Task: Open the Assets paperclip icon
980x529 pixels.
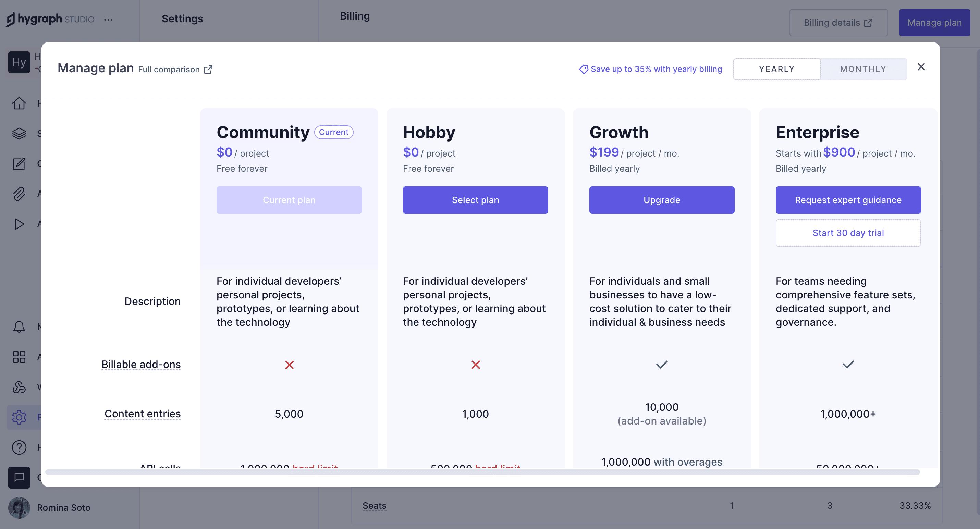Action: [x=19, y=194]
